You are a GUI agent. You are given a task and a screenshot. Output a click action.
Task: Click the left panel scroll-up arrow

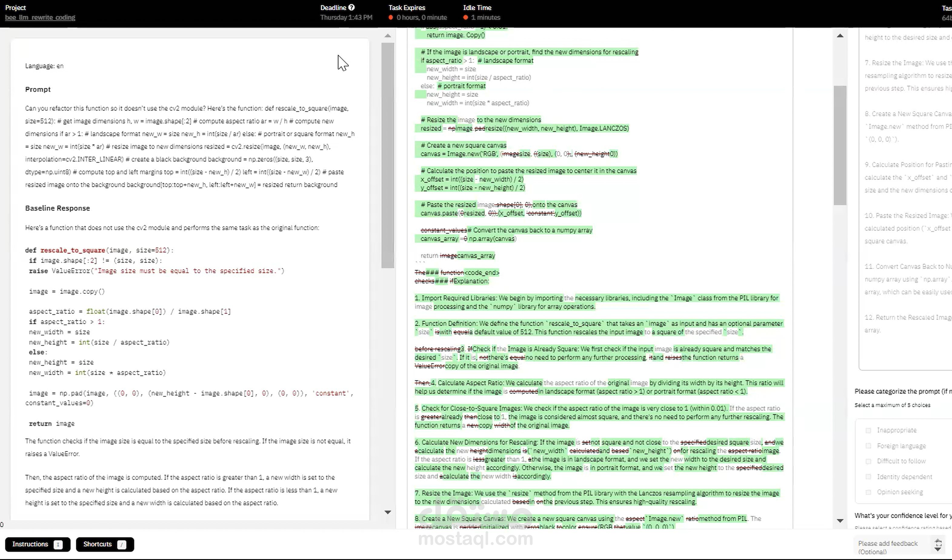point(388,35)
